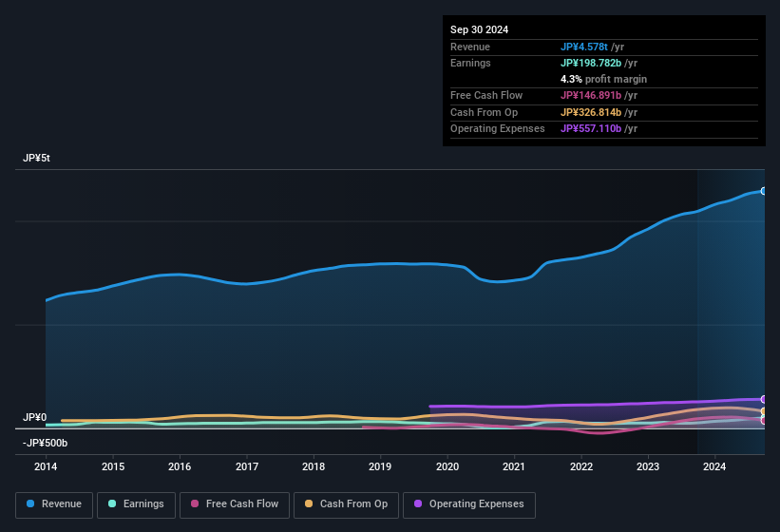This screenshot has height=532, width=780.
Task: Toggle the Cash From Op legend button
Action: [x=346, y=504]
